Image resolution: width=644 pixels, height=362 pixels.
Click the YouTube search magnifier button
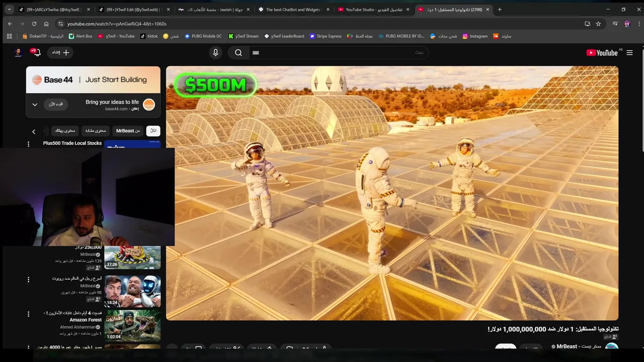click(238, 52)
